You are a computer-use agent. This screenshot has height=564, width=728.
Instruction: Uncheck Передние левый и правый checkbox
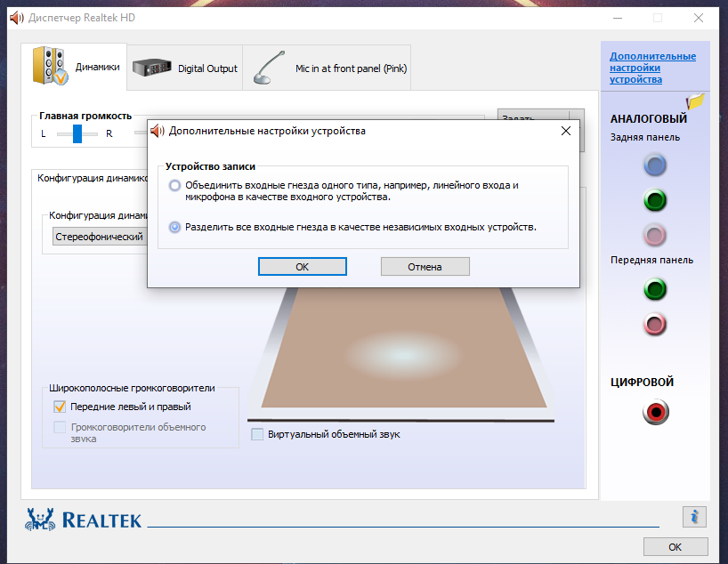click(x=60, y=407)
